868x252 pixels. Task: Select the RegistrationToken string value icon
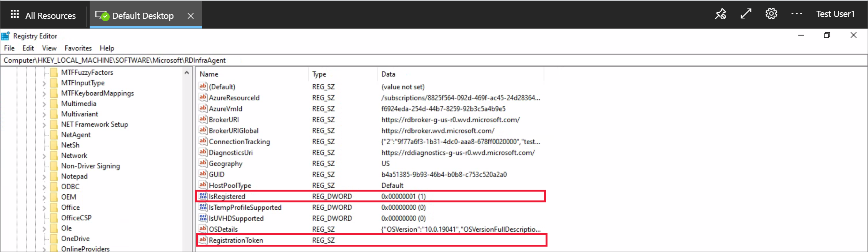(203, 240)
